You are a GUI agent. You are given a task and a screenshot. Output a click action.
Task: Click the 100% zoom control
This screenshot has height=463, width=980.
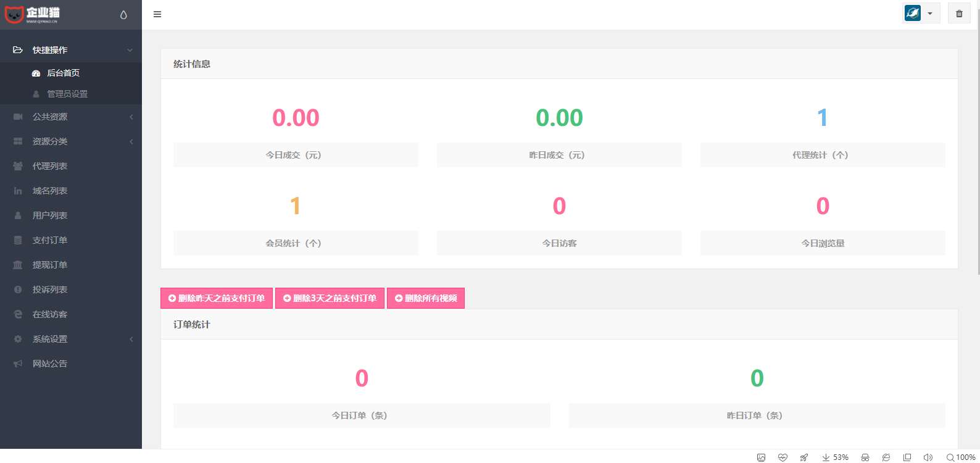(x=961, y=457)
